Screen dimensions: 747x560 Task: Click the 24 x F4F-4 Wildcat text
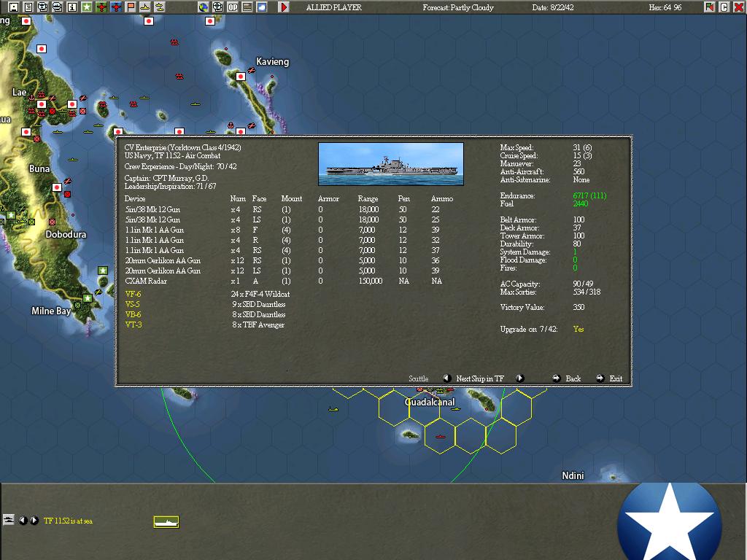click(x=260, y=295)
